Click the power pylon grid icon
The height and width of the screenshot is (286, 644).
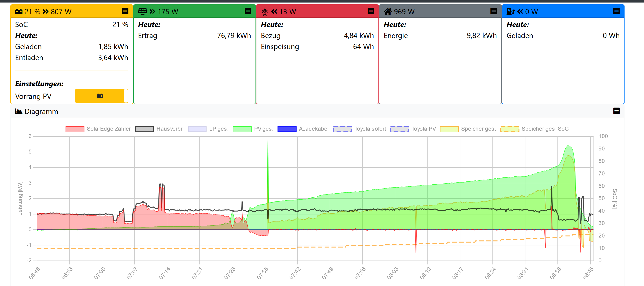[265, 12]
